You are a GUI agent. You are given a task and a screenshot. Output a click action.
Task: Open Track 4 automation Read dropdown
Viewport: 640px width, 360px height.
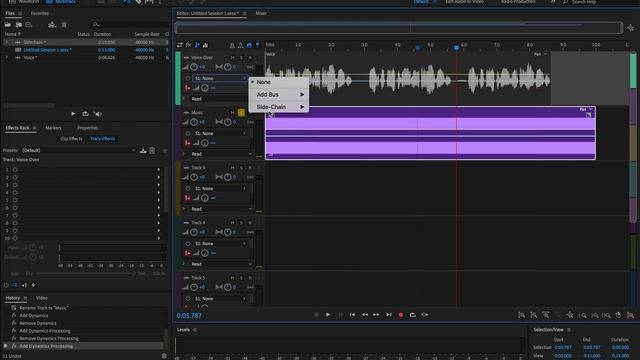tap(221, 264)
